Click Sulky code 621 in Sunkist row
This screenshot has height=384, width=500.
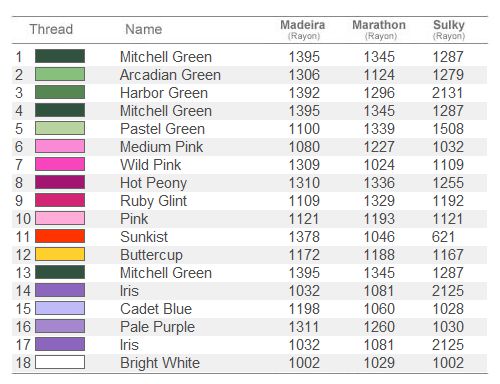[443, 237]
